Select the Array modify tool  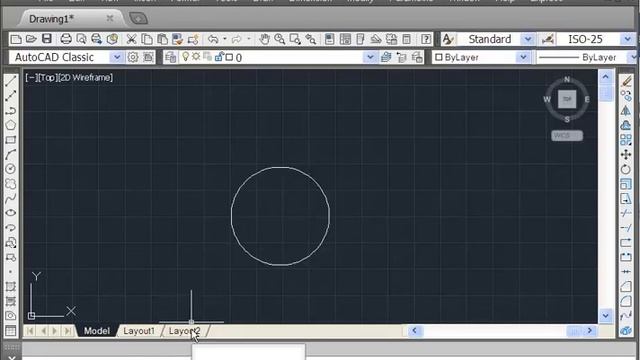[626, 140]
